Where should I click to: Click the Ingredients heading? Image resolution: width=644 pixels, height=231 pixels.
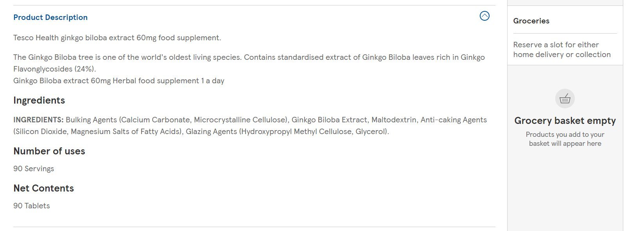pyautogui.click(x=39, y=100)
